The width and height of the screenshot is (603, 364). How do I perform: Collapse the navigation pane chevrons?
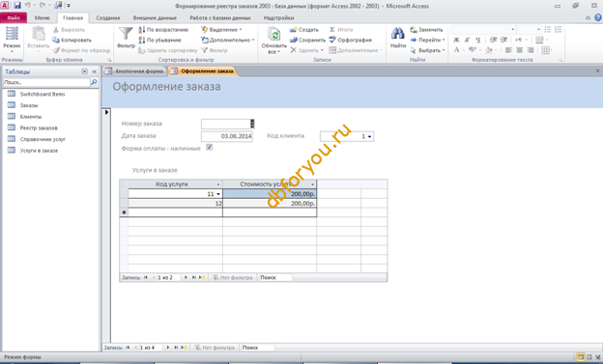[x=95, y=71]
